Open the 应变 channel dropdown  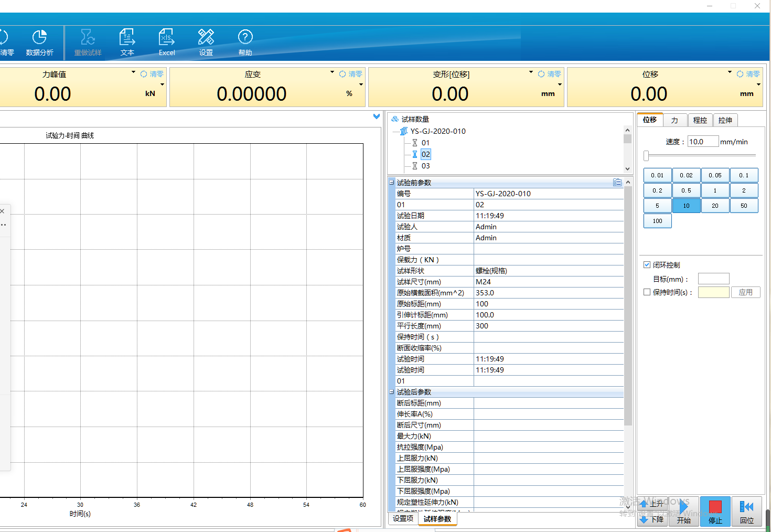point(332,72)
